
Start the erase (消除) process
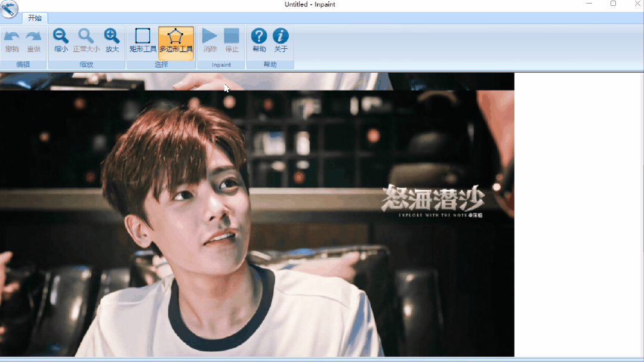(210, 41)
